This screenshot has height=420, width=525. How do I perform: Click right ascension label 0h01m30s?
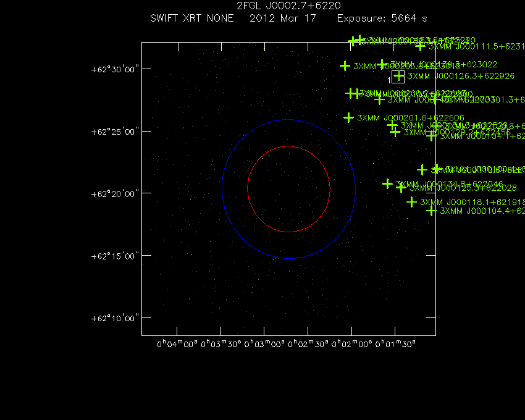[x=395, y=344]
